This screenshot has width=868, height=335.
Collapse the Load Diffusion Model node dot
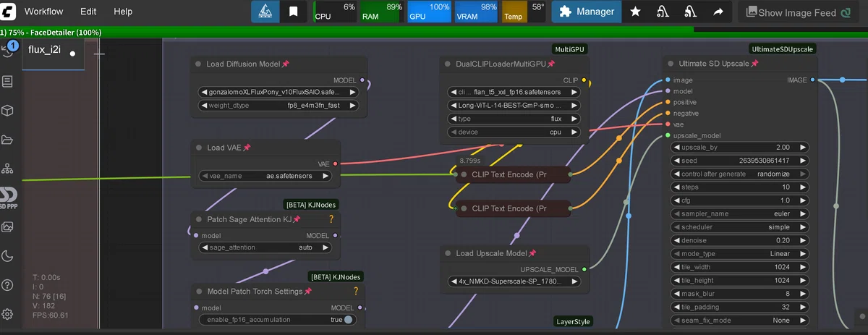198,64
